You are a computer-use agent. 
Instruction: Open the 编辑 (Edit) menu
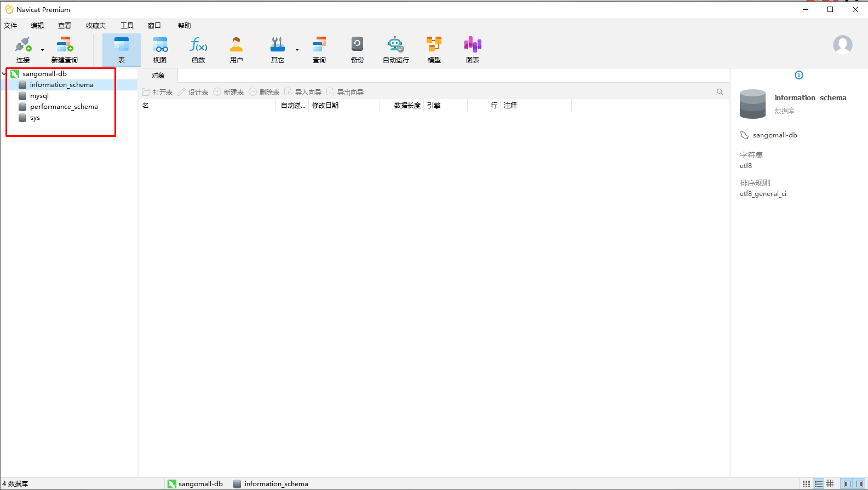click(37, 26)
